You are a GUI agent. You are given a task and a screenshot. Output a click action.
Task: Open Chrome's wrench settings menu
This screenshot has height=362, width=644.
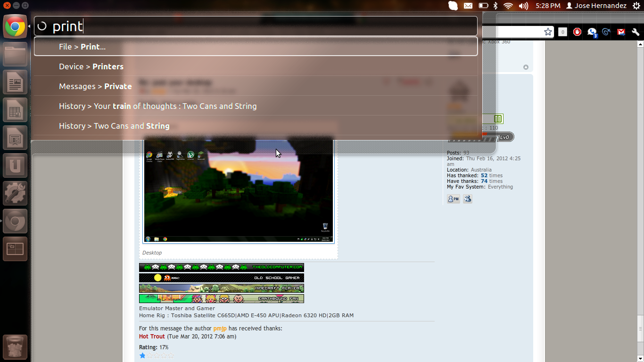coord(635,32)
